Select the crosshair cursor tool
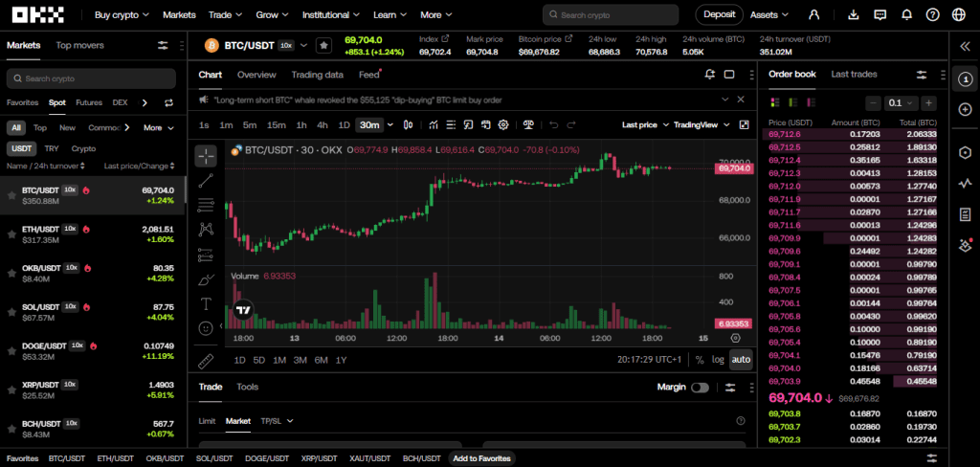This screenshot has height=467, width=980. click(x=207, y=156)
